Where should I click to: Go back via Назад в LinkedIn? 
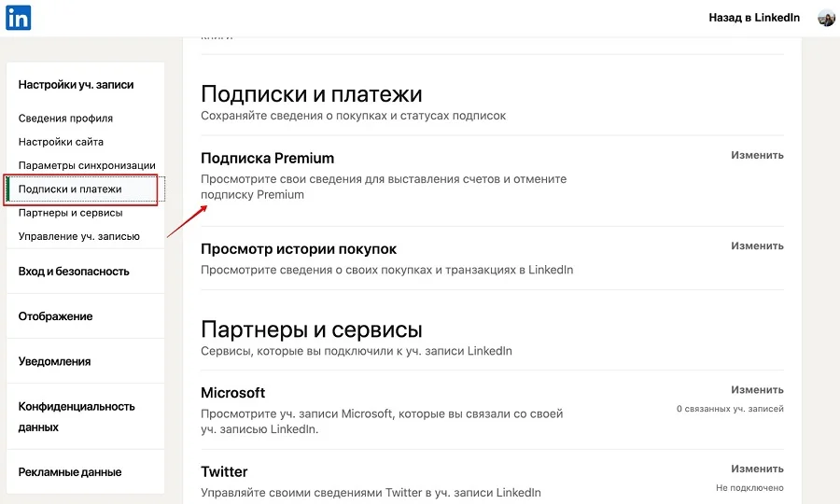pos(754,18)
